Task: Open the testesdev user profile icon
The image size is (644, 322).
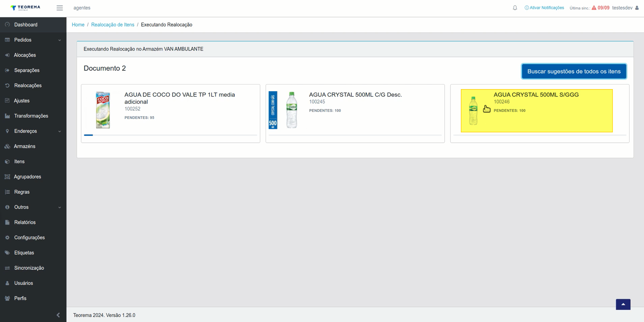Action: tap(637, 8)
